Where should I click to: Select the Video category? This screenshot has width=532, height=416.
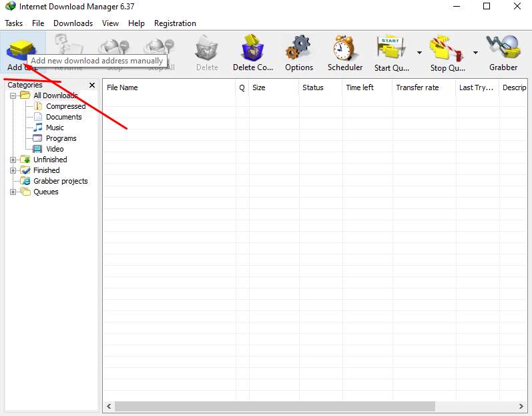click(x=55, y=149)
